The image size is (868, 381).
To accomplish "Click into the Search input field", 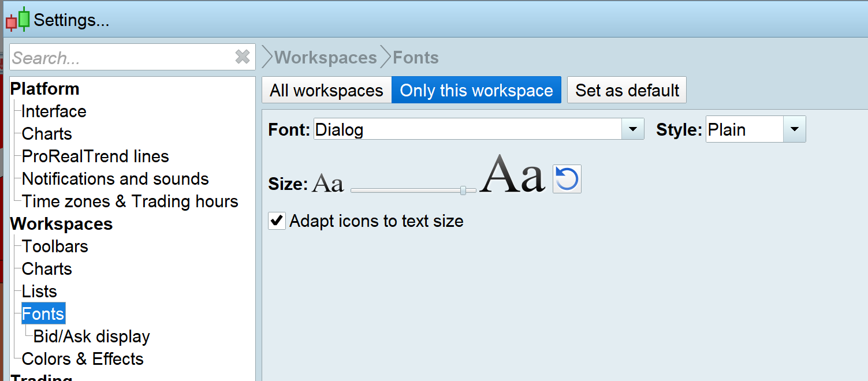I will tap(121, 58).
